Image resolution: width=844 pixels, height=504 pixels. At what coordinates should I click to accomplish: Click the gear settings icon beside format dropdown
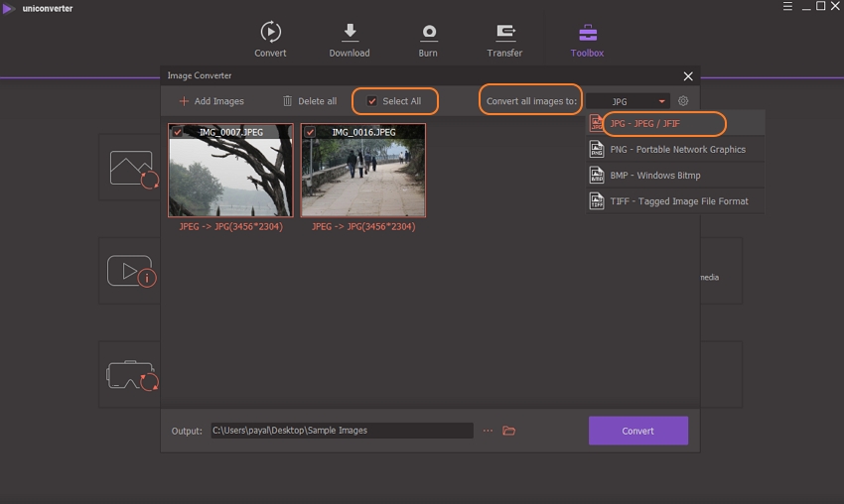(x=683, y=101)
